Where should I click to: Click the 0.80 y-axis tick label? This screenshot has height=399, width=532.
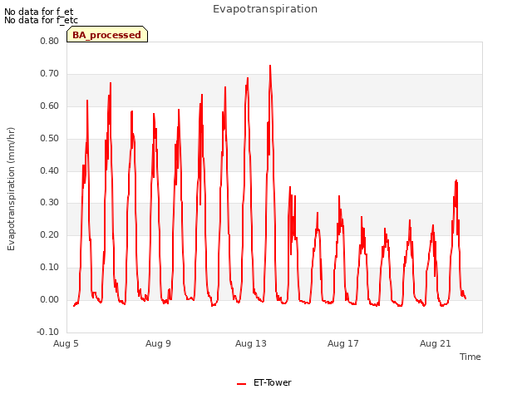(x=49, y=41)
